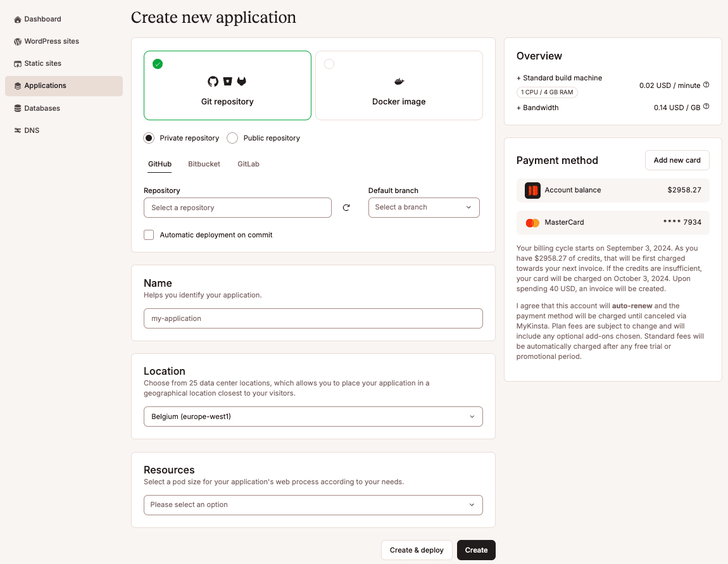Expand the Resources pod size selector
728x564 pixels.
point(313,505)
